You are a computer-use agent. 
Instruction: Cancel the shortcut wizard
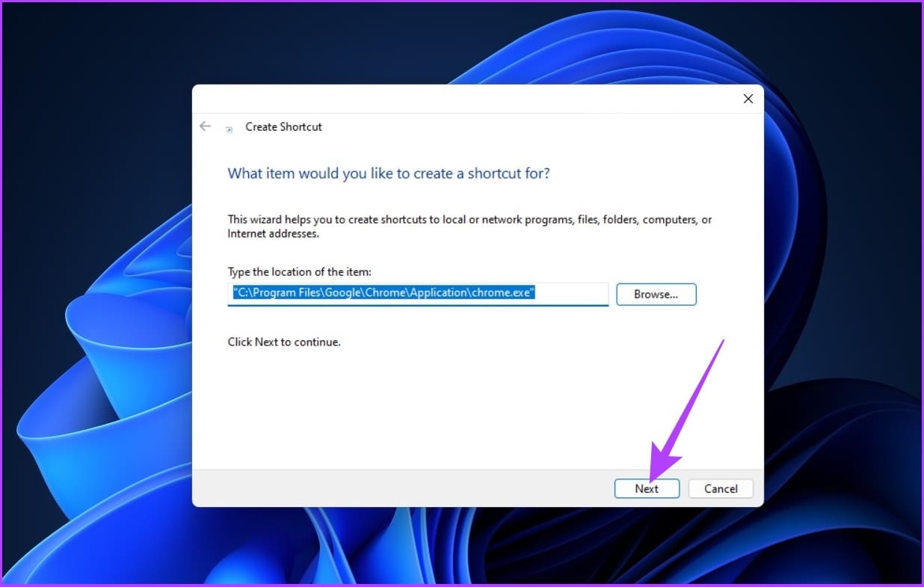(x=721, y=488)
